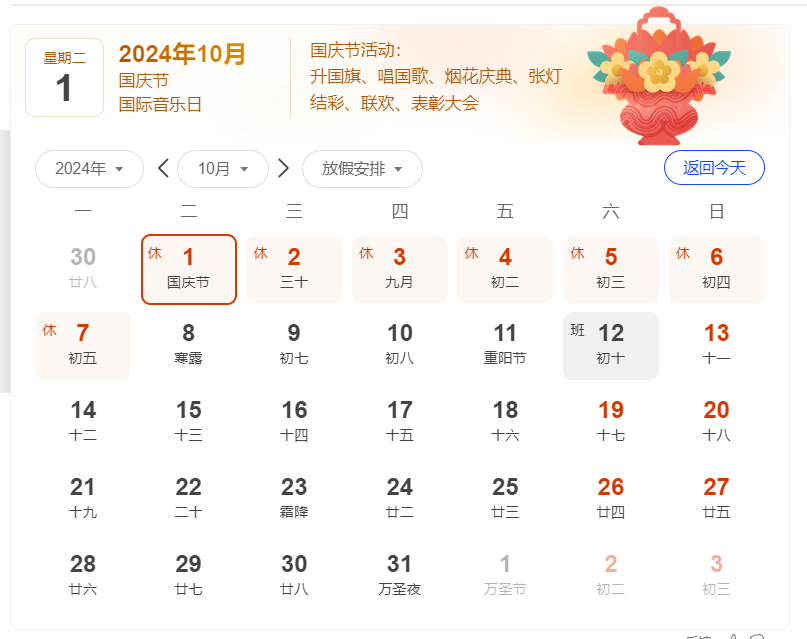
Task: Select Saturday October 26 date
Action: pos(610,499)
